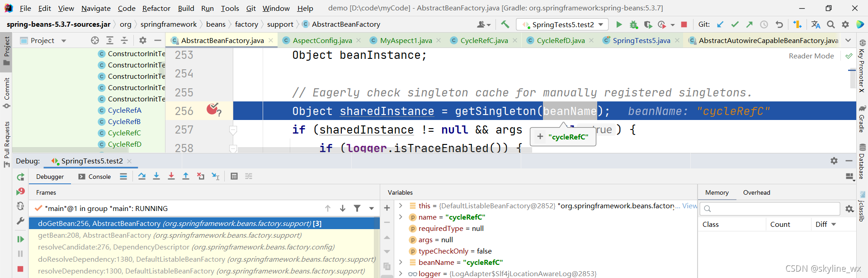Click Step Over debugger icon
The height and width of the screenshot is (278, 868).
[x=142, y=176]
